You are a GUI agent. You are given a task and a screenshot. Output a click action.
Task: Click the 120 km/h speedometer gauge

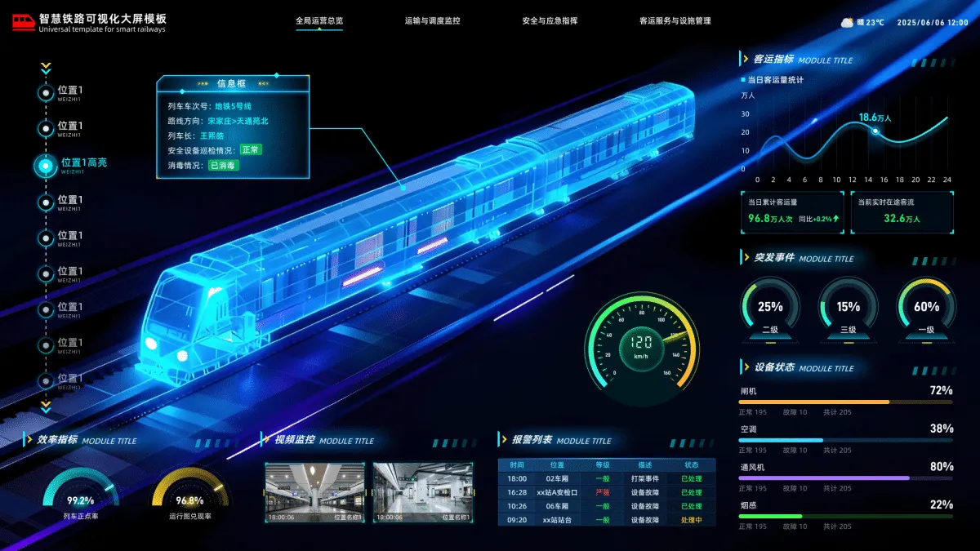click(x=642, y=343)
